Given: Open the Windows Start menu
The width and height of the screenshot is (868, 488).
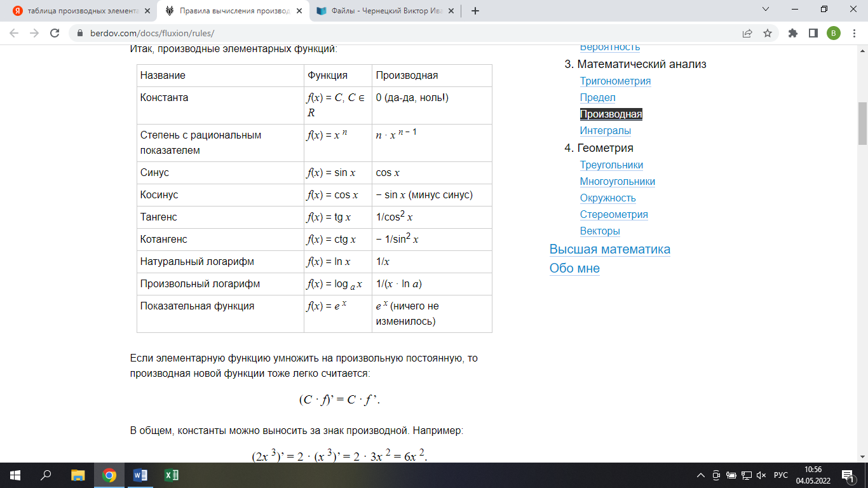Looking at the screenshot, I should (15, 475).
